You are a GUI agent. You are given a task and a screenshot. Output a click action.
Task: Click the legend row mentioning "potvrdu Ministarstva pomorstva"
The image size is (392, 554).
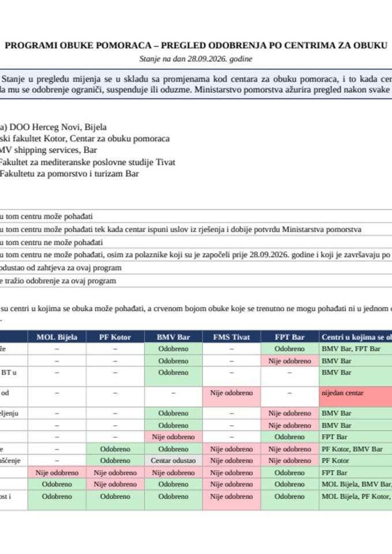point(196,229)
